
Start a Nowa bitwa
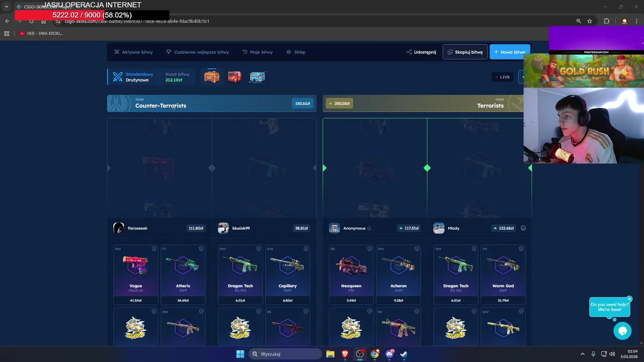(x=510, y=52)
